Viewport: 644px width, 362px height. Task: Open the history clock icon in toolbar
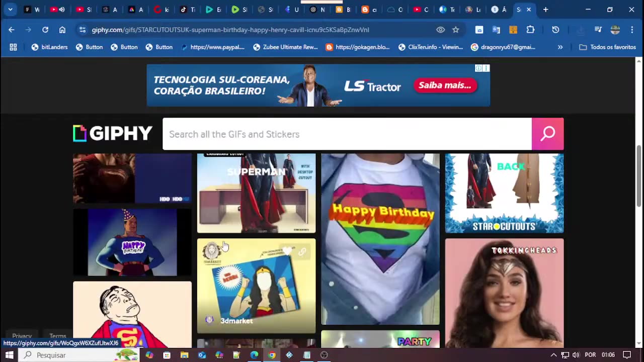coord(555,30)
